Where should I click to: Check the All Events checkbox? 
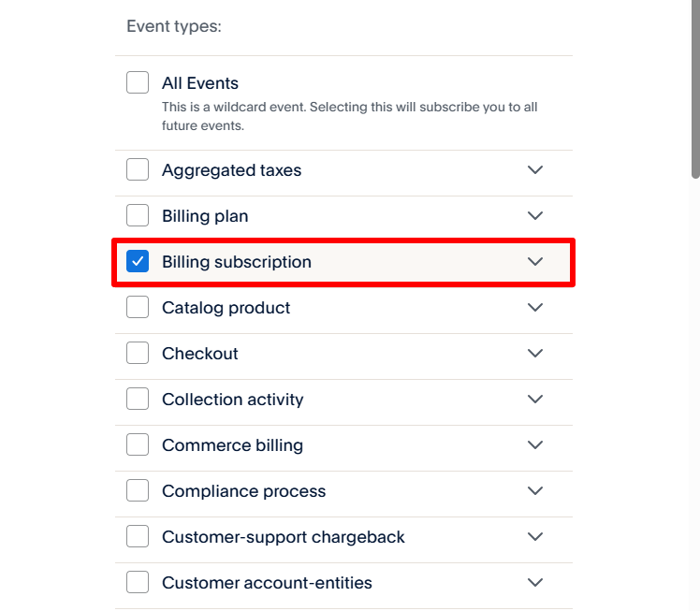[138, 82]
